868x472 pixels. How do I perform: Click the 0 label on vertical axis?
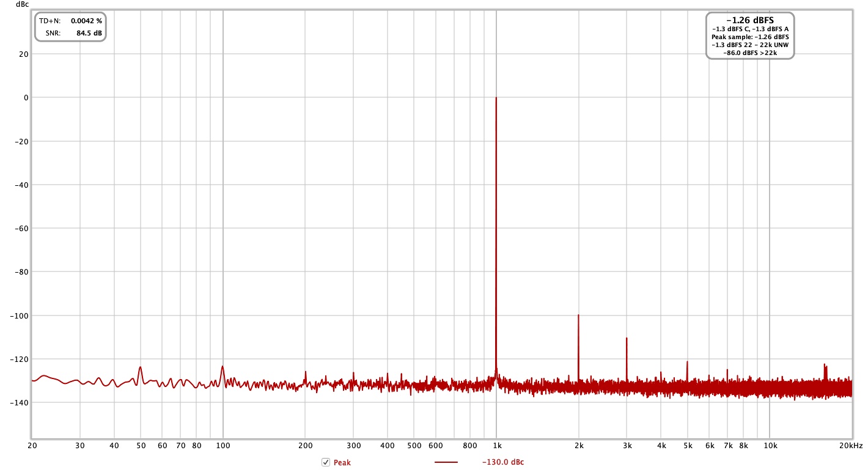point(26,97)
